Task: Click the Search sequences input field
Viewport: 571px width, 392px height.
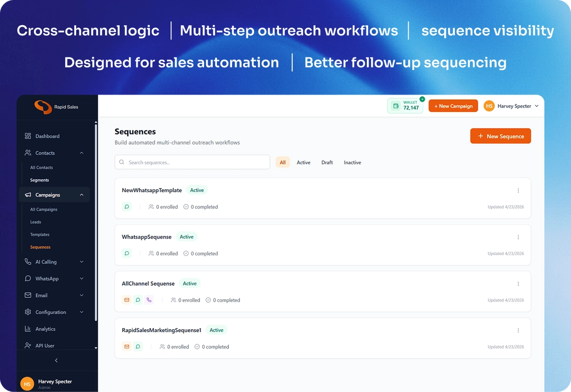Action: click(x=192, y=162)
